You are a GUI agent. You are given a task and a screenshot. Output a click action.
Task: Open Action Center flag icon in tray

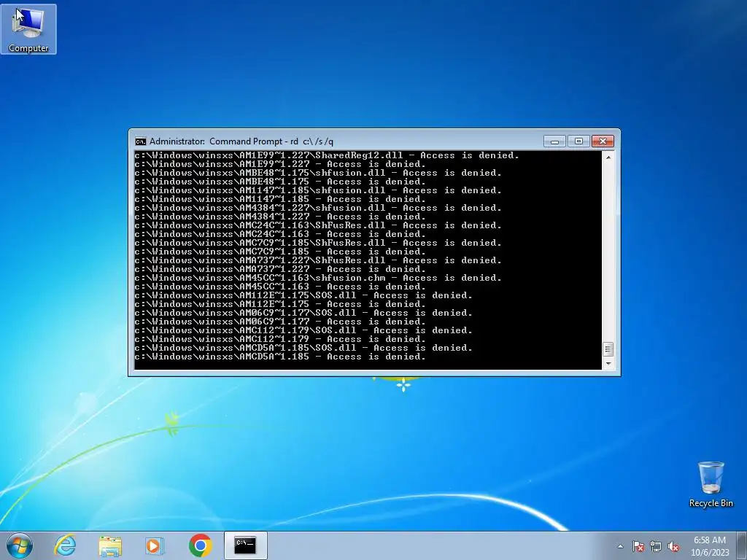coord(638,546)
